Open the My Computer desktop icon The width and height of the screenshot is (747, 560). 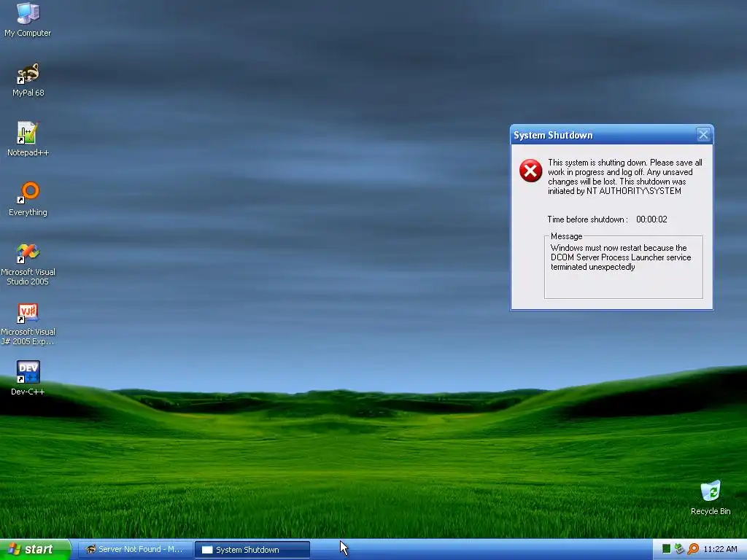(28, 20)
